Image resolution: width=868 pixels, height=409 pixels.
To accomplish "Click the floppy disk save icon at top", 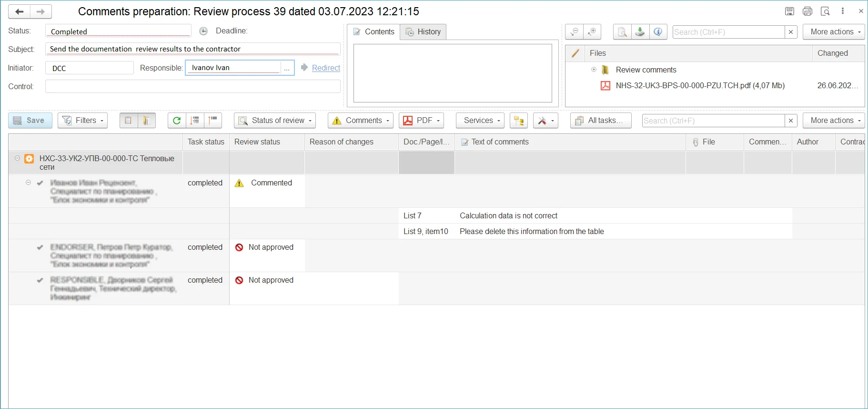I will [789, 11].
